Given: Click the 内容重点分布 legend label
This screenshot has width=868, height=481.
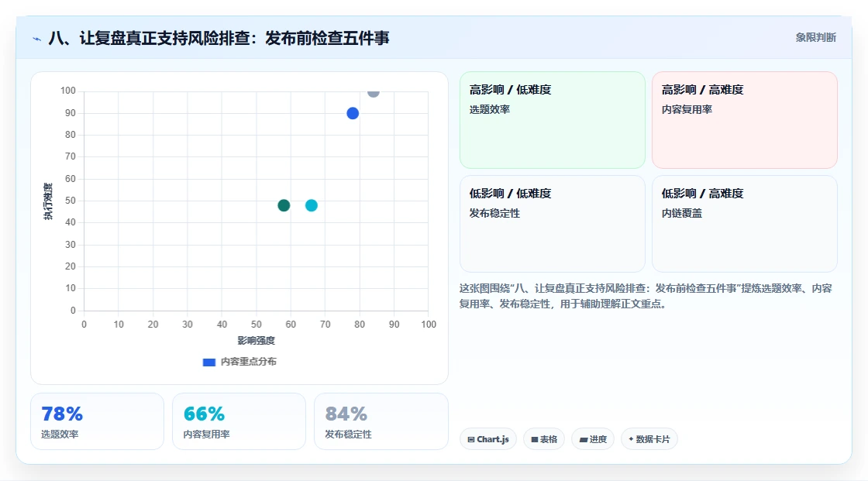Looking at the screenshot, I should click(248, 362).
